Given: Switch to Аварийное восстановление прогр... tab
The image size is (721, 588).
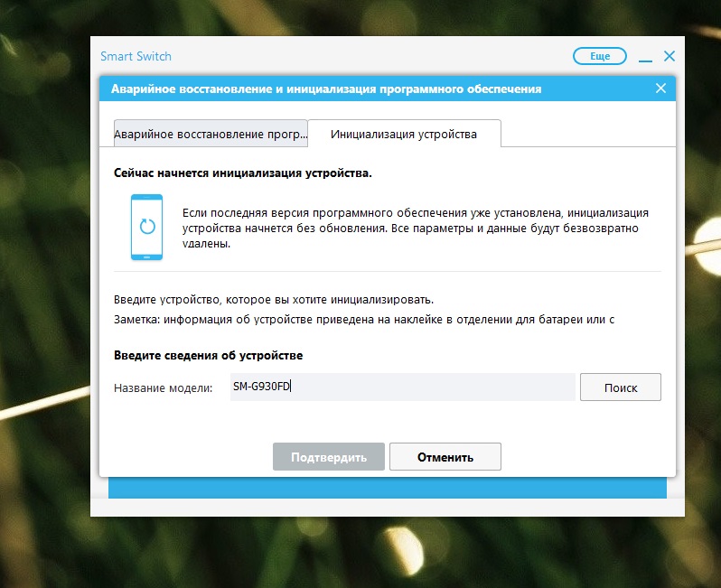Looking at the screenshot, I should 211,134.
